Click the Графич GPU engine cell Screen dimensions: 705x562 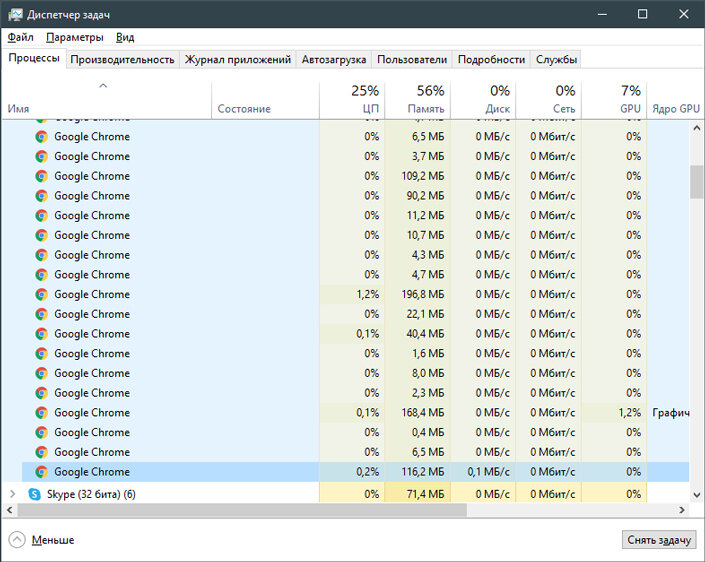670,412
